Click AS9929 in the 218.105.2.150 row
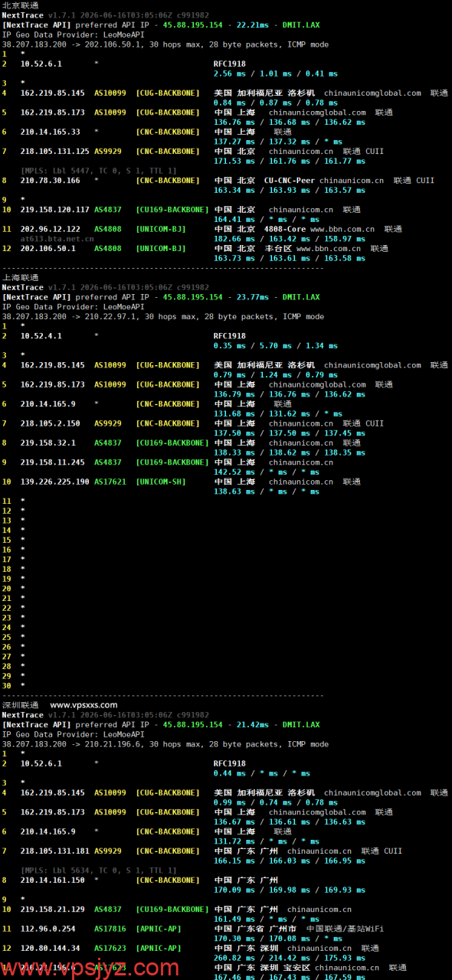Viewport: 452px width, 980px height. [108, 423]
